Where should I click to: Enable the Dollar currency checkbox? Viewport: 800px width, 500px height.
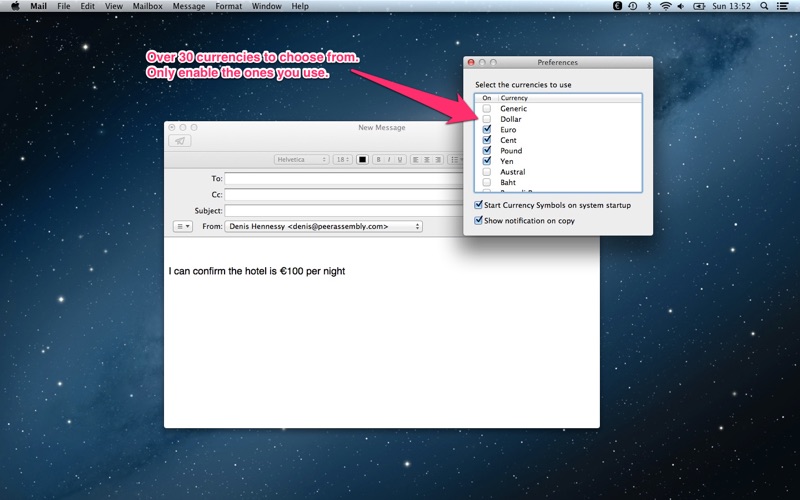[487, 119]
